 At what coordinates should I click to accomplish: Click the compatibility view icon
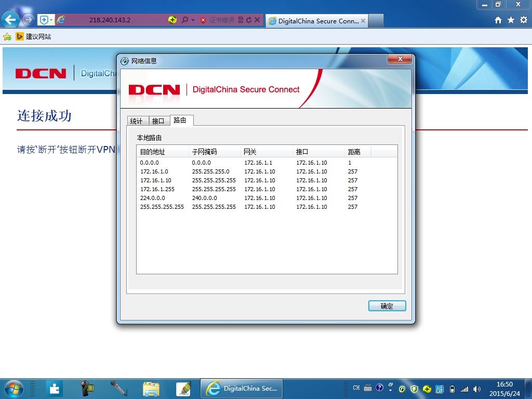click(x=241, y=20)
